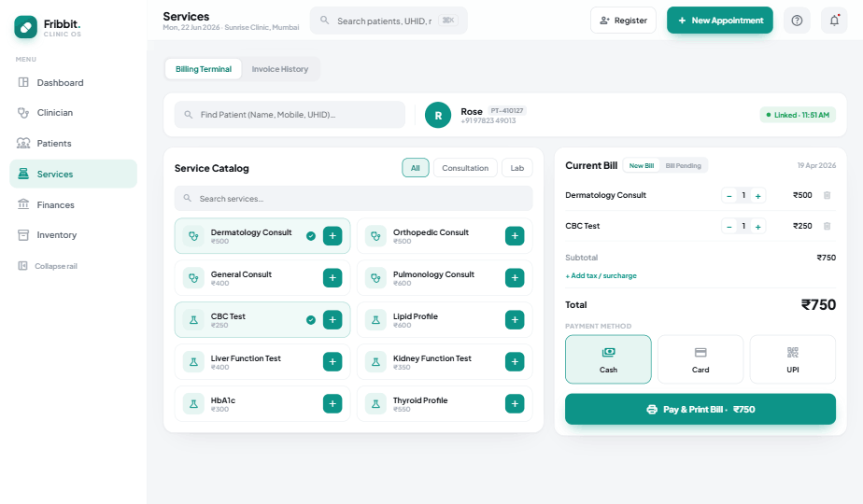Add CBC Test with plus icon
The image size is (863, 504).
tap(332, 320)
